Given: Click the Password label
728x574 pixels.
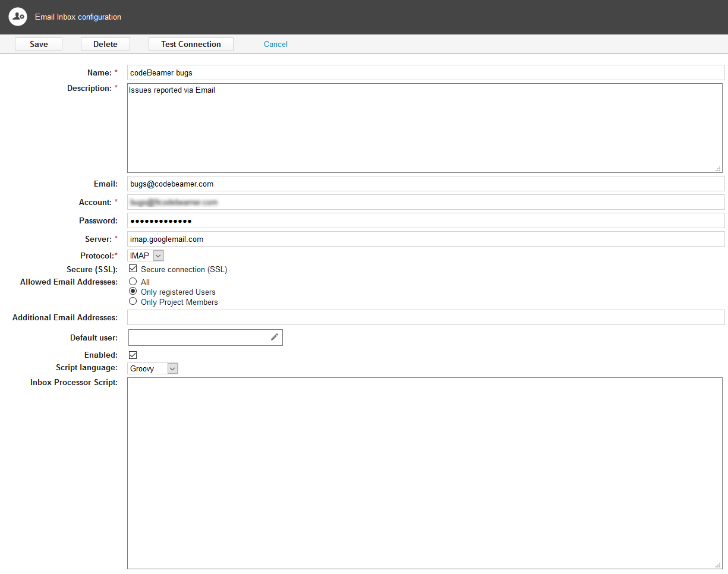Looking at the screenshot, I should point(98,220).
